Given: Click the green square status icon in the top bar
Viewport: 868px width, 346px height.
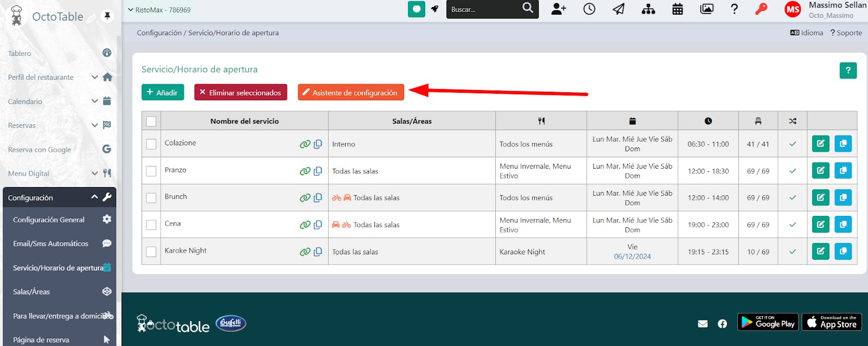Looking at the screenshot, I should (417, 9).
